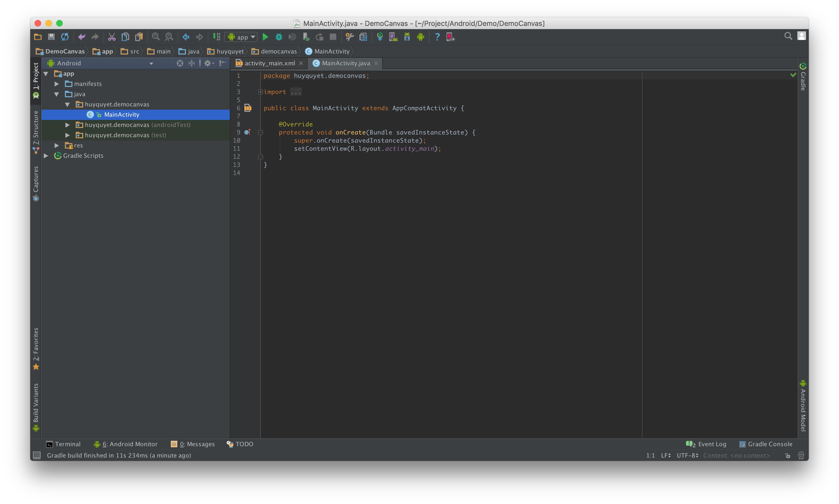Open Project Structure icon
The height and width of the screenshot is (504, 839).
click(x=363, y=37)
